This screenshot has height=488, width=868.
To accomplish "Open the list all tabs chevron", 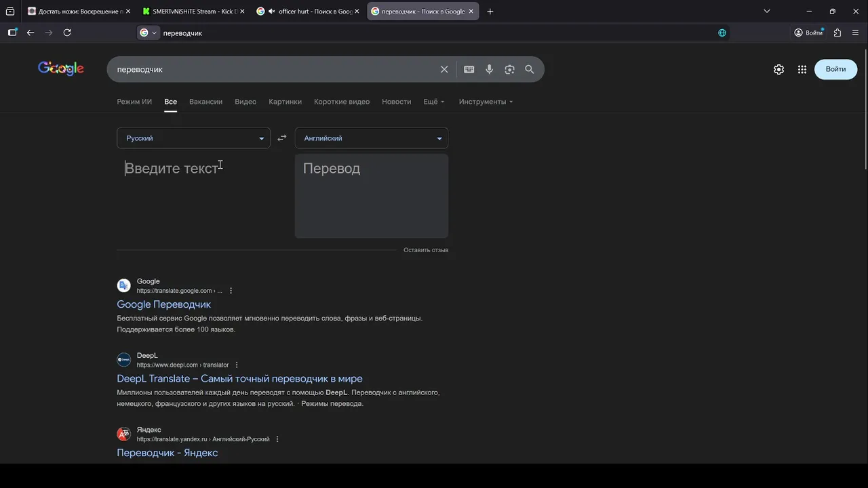I will tap(767, 12).
